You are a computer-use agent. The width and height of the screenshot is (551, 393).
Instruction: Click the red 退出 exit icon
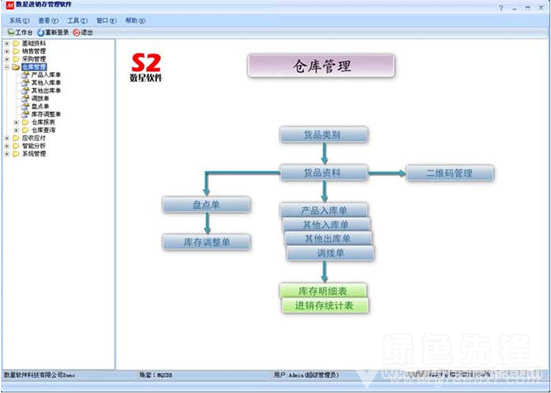coord(77,33)
